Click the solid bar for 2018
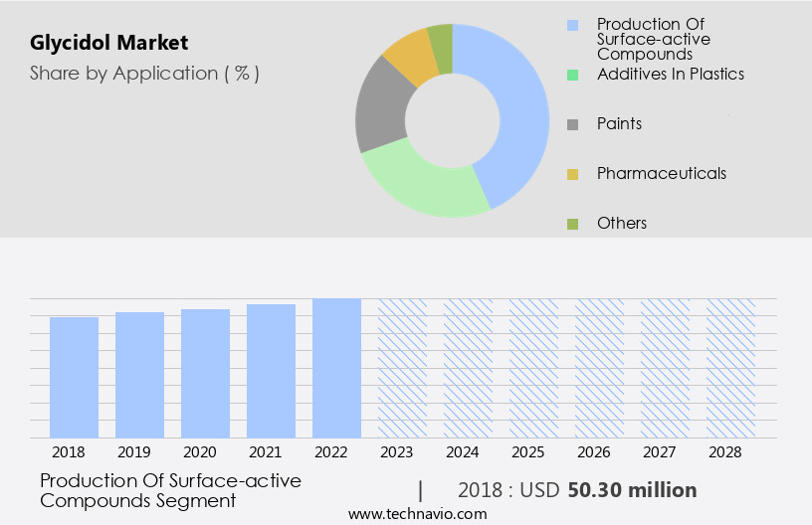The image size is (812, 525). coord(75,377)
